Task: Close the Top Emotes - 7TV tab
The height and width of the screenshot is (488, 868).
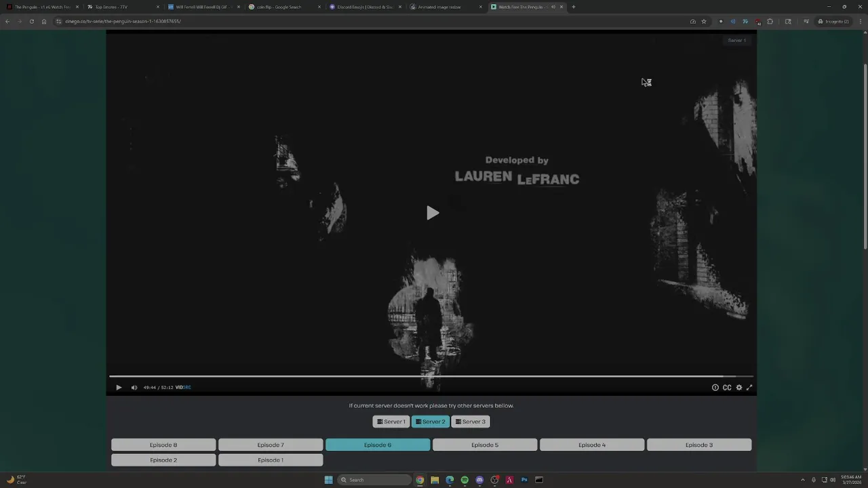Action: [158, 7]
